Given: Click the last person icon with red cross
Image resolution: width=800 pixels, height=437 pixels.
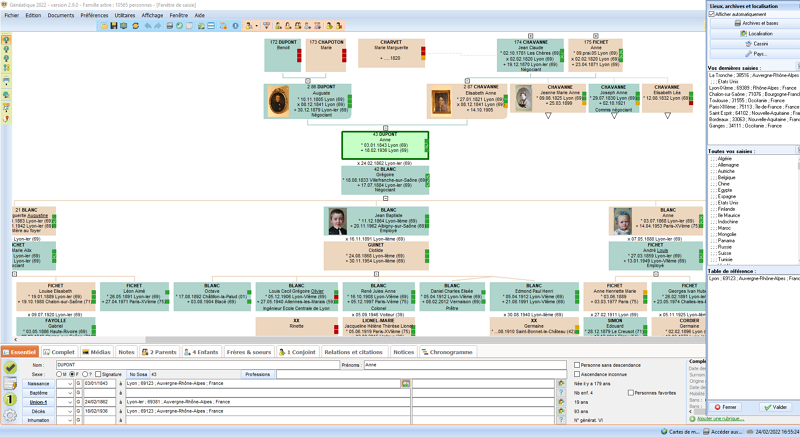Looking at the screenshot, I should [338, 25].
